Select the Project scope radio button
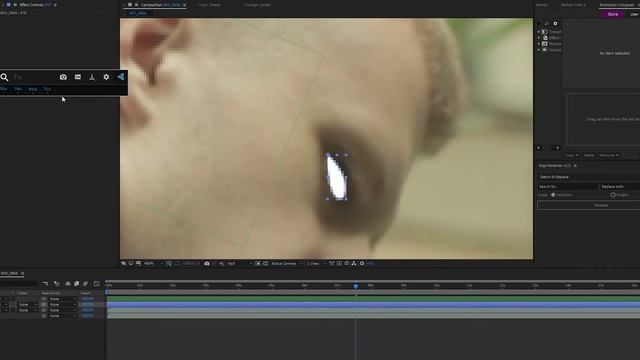 (x=613, y=195)
